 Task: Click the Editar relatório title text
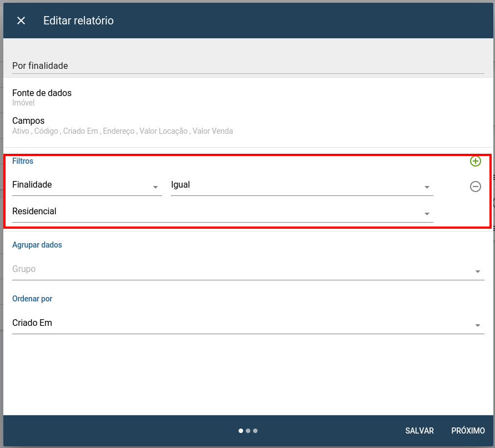coord(78,21)
